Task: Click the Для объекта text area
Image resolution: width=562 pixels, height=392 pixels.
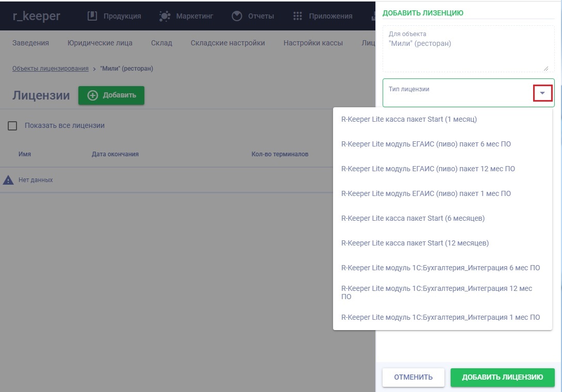Action: click(469, 49)
